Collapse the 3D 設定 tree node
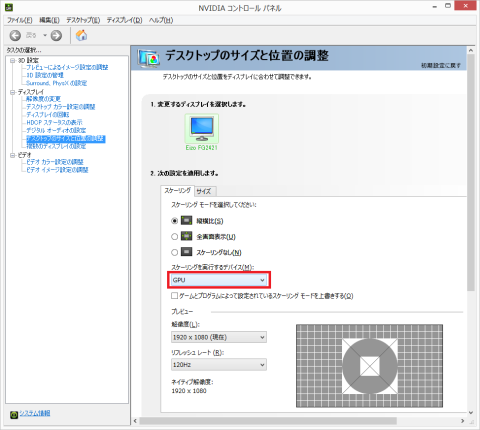The width and height of the screenshot is (480, 430). (13, 60)
